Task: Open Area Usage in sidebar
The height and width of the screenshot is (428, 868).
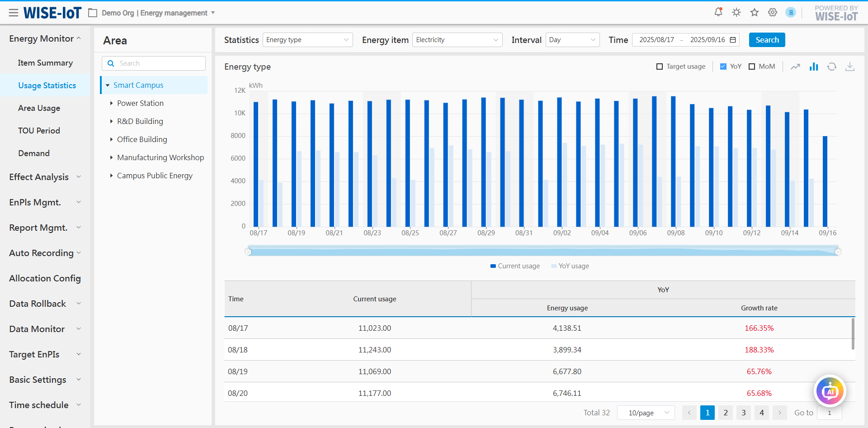Action: pos(39,108)
